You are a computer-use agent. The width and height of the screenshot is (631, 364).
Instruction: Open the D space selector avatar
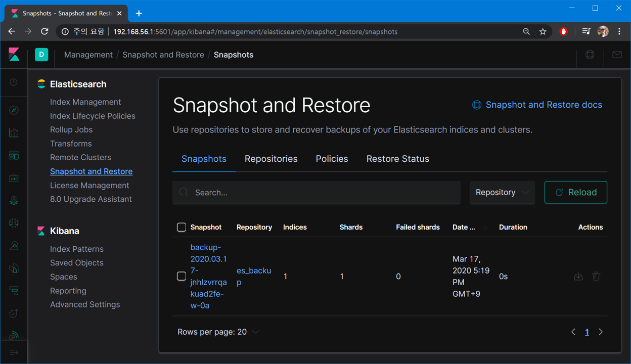point(41,55)
